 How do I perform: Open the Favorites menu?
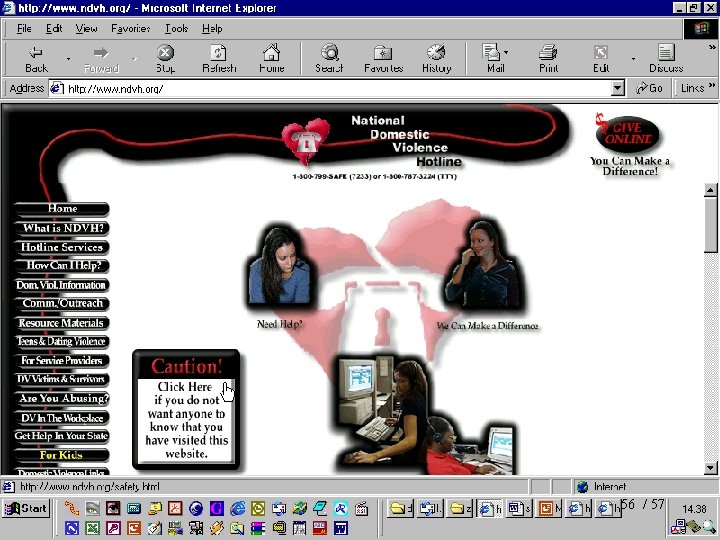[130, 28]
